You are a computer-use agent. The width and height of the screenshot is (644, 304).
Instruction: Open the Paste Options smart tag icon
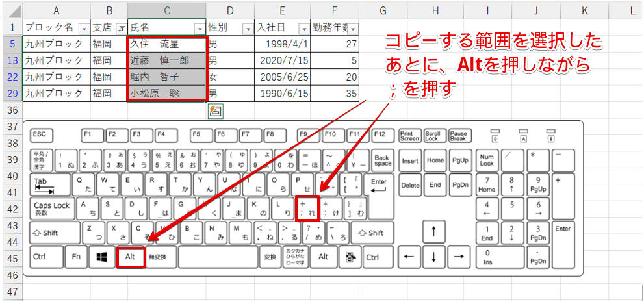[216, 110]
